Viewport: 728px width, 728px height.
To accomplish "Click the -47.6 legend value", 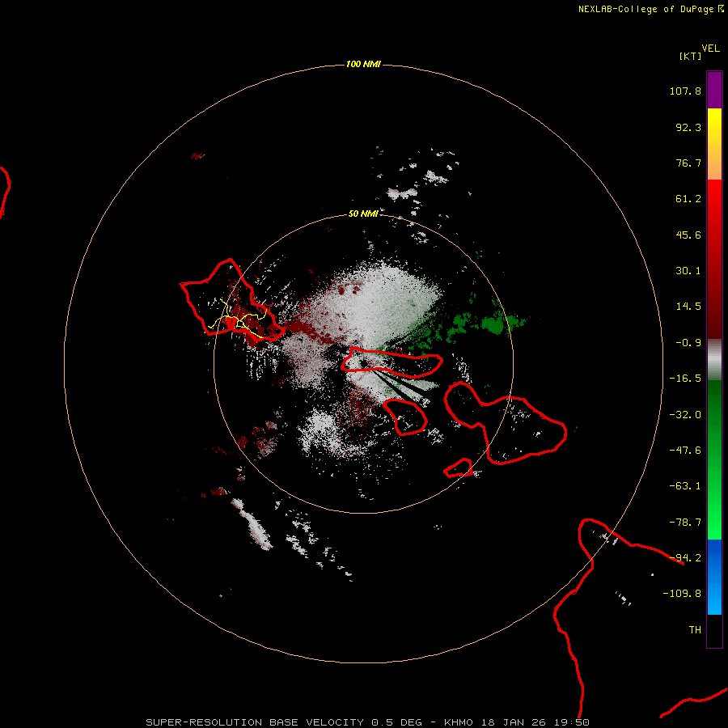I will pos(685,451).
